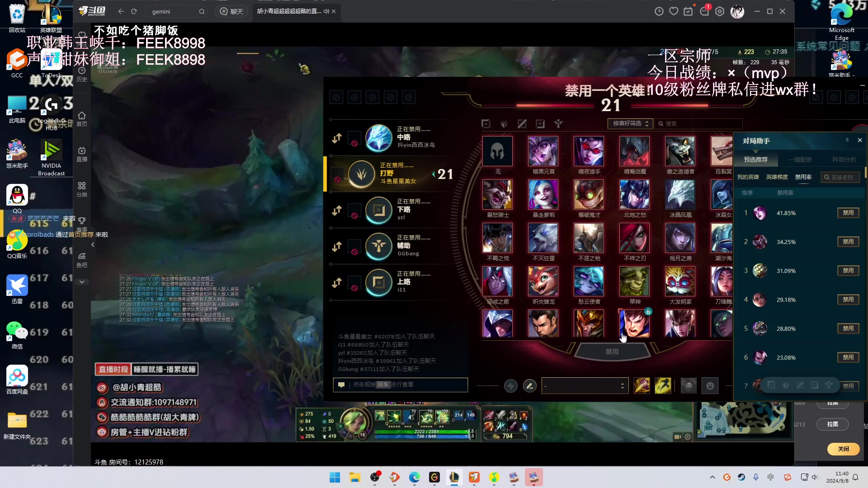Select 无 (no ban) option

[497, 151]
